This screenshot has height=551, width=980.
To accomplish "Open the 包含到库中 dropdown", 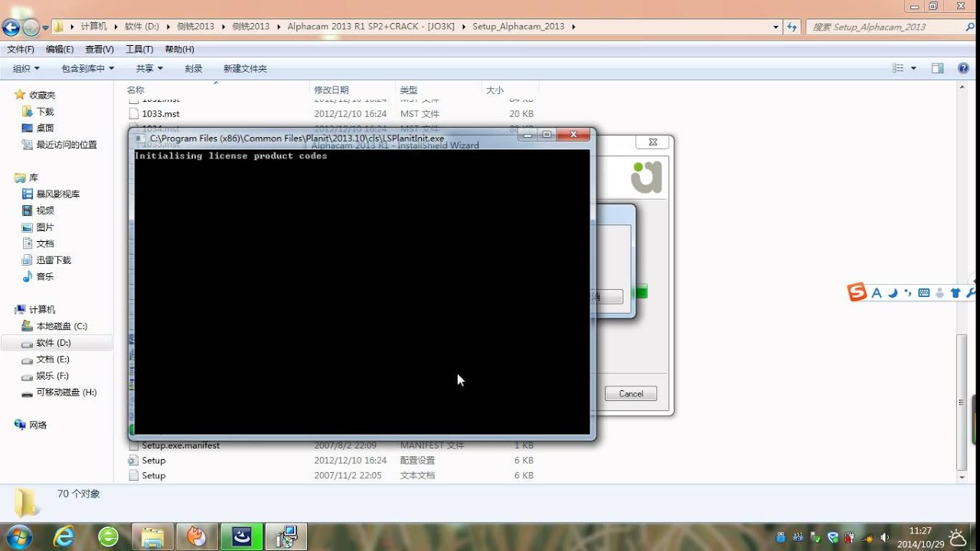I will coord(87,68).
